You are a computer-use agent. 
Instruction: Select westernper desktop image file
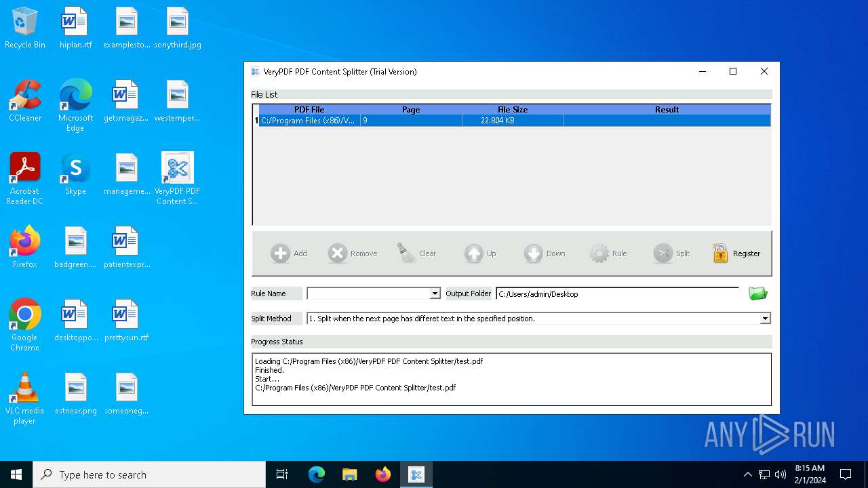coord(178,102)
